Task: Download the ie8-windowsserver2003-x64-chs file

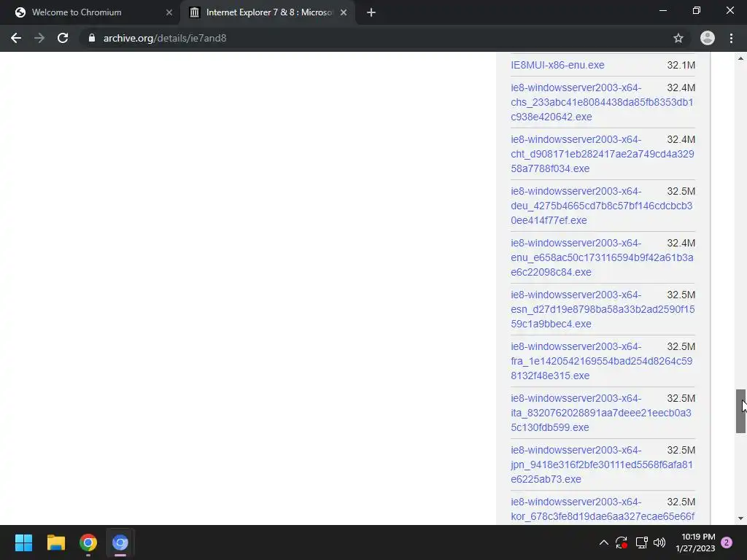Action: pos(602,102)
